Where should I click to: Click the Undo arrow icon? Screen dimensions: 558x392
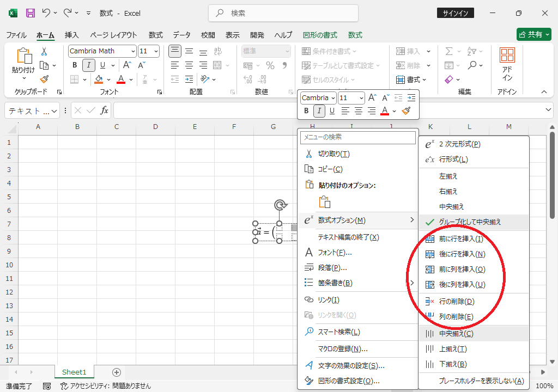click(46, 13)
